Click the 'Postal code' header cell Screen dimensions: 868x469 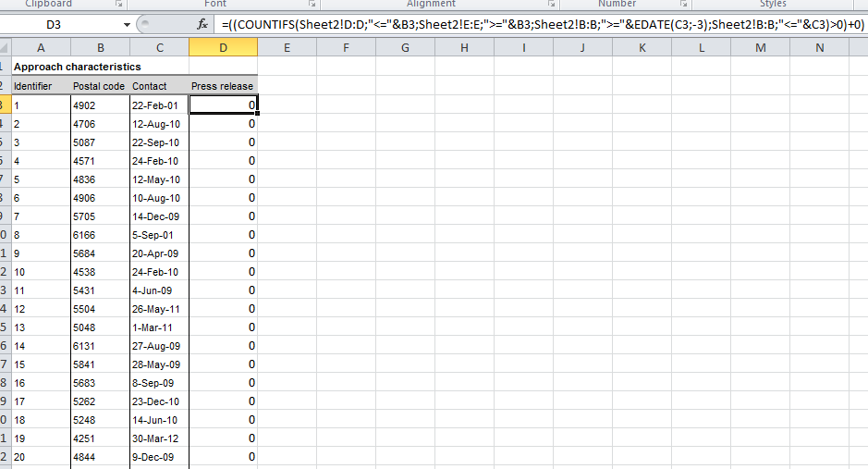pos(100,86)
